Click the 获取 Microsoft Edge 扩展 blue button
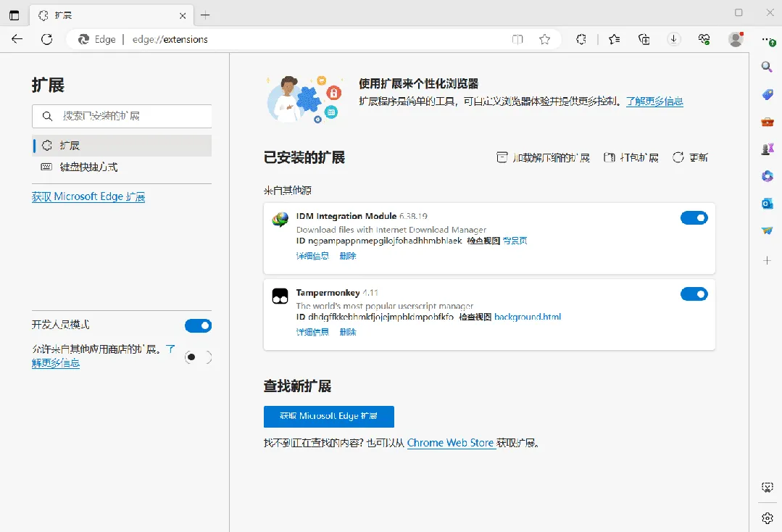Image resolution: width=782 pixels, height=532 pixels. pyautogui.click(x=328, y=416)
